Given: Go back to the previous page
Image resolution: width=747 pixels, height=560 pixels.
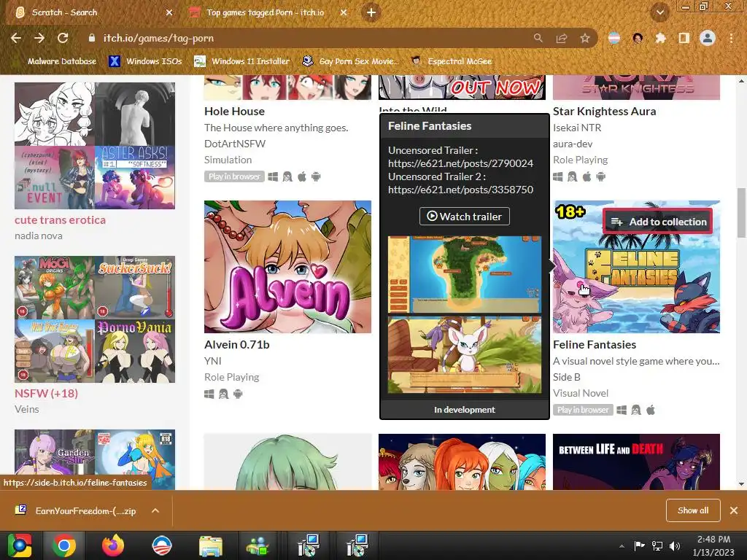Looking at the screenshot, I should [16, 38].
